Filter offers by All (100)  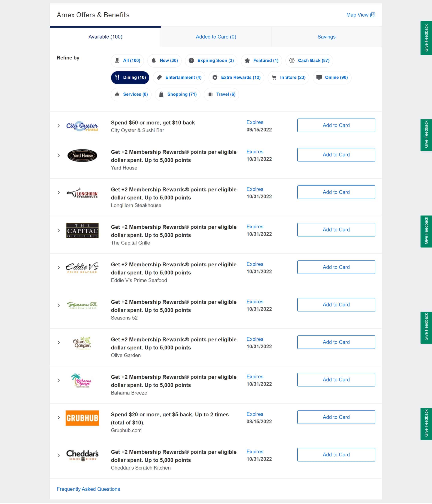[x=127, y=61]
